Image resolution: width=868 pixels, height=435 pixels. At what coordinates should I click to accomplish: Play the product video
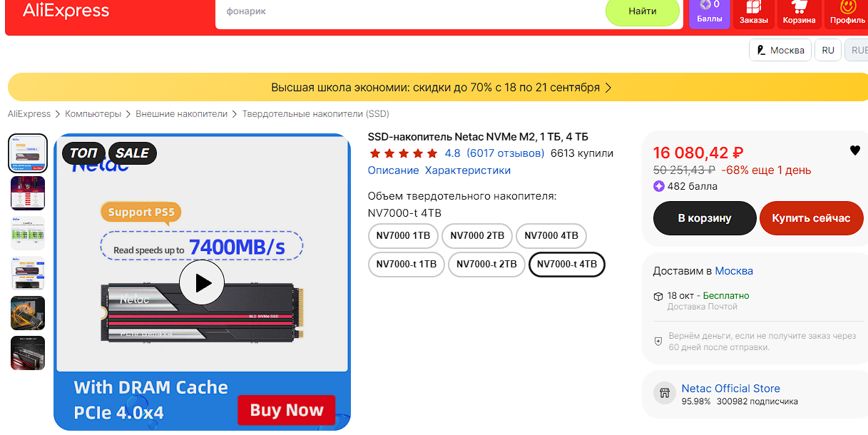(202, 283)
